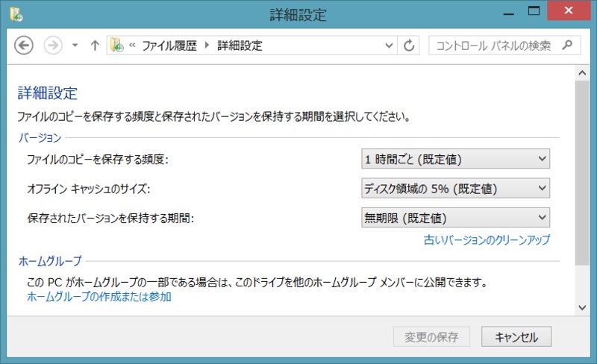
Task: Open the 無期限 (既定値) retention dropdown
Action: click(x=455, y=218)
